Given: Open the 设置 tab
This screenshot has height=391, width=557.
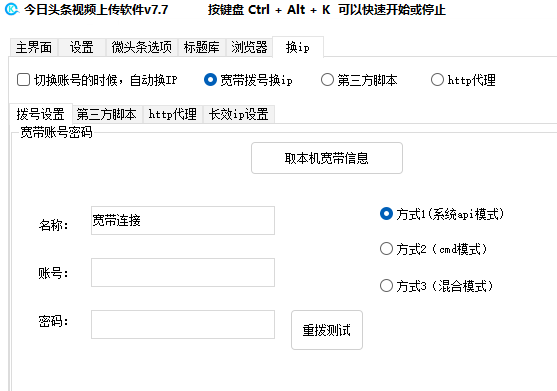Looking at the screenshot, I should (81, 47).
